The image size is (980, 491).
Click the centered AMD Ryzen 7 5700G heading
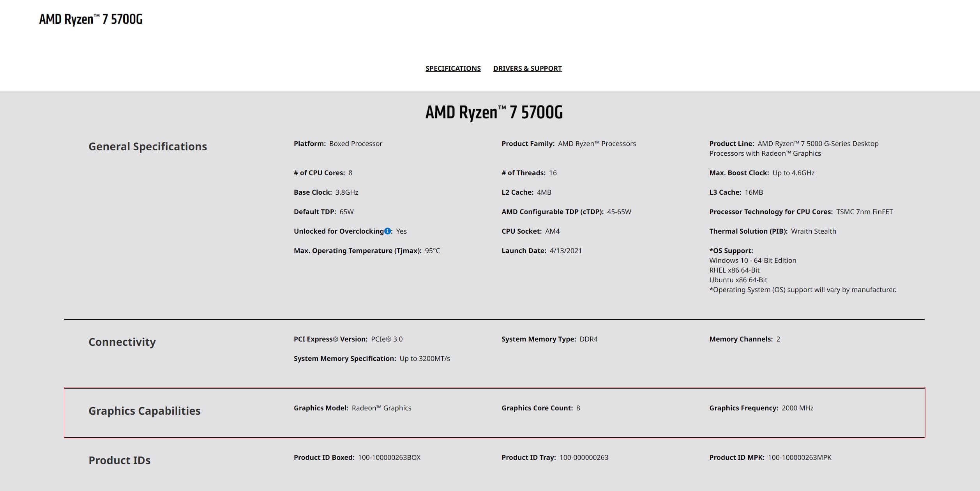(494, 113)
